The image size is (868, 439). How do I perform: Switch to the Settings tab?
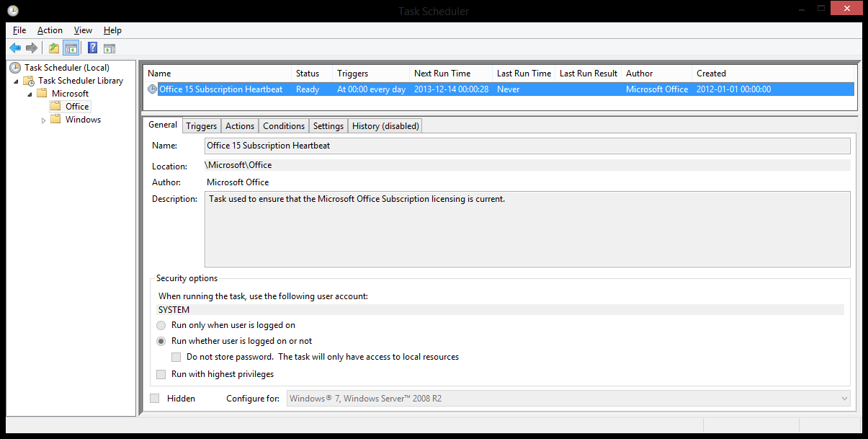click(x=328, y=126)
